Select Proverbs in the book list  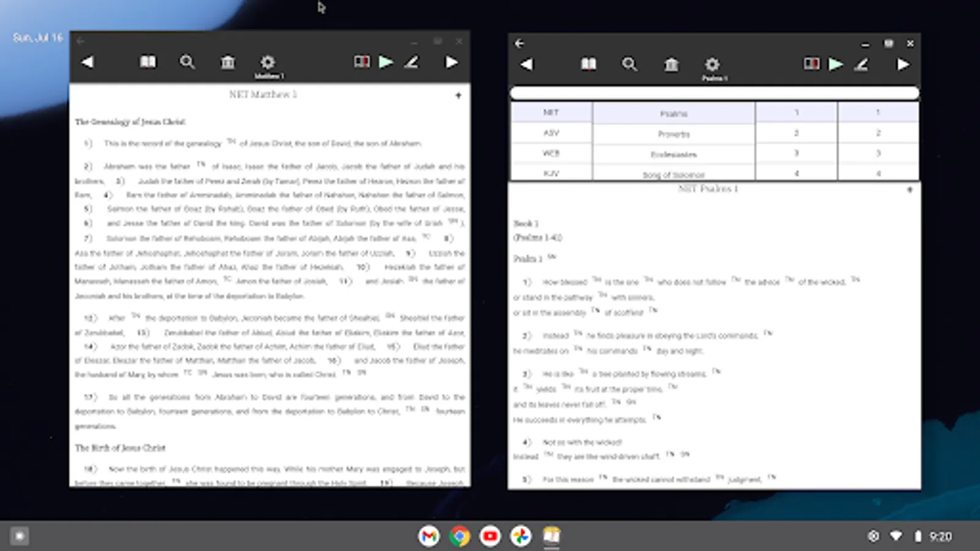point(674,133)
